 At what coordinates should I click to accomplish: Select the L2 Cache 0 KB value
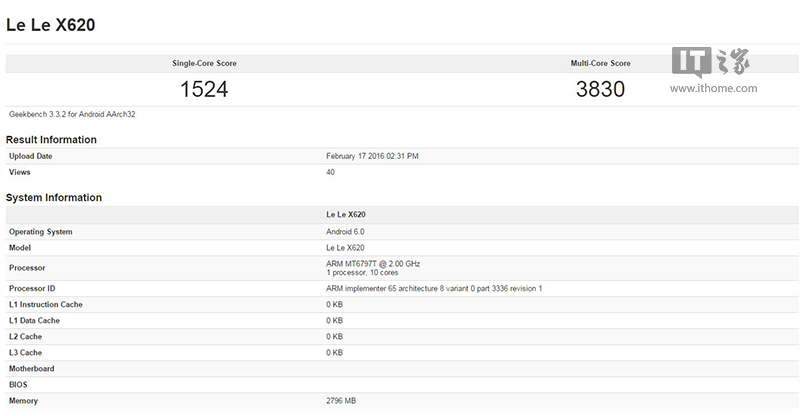point(335,336)
